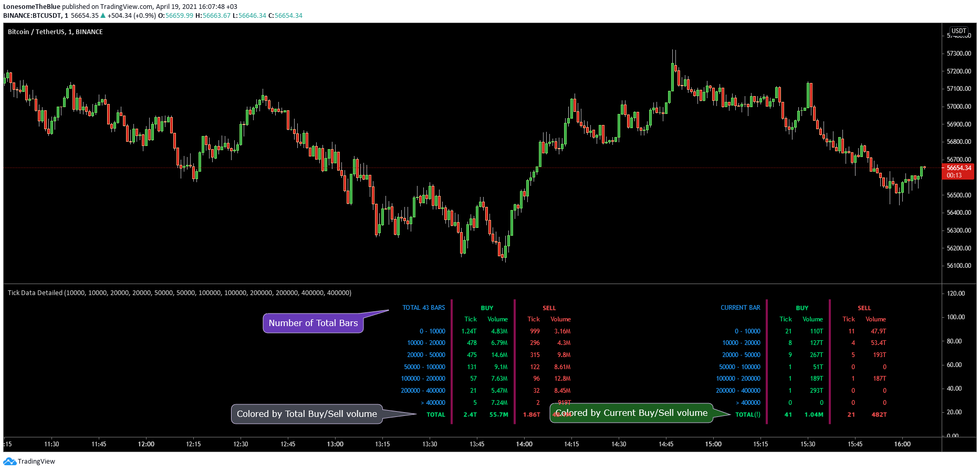The height and width of the screenshot is (471, 980).
Task: Click the USDT currency label
Action: coord(959,31)
